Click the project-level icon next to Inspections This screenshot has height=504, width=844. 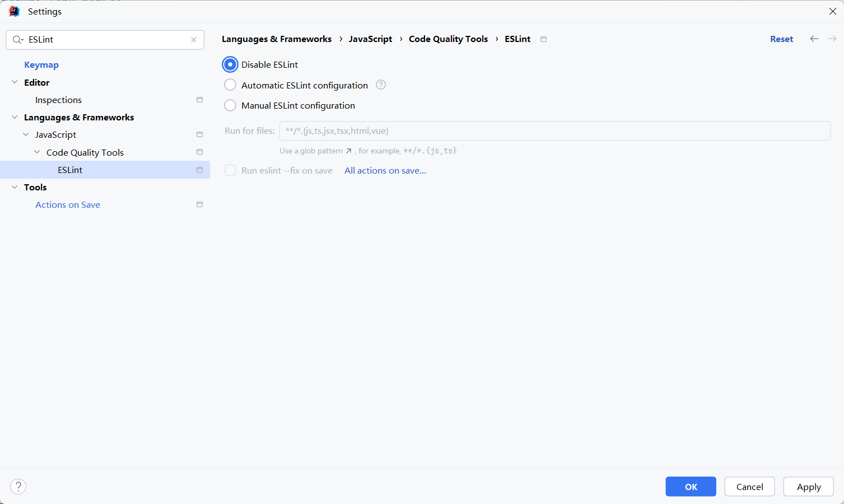coord(199,100)
